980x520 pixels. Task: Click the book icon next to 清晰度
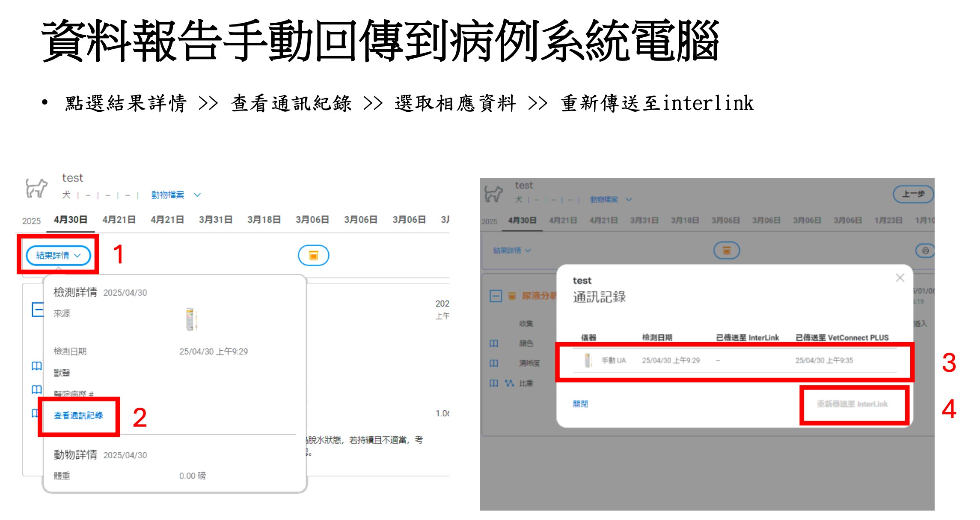494,363
